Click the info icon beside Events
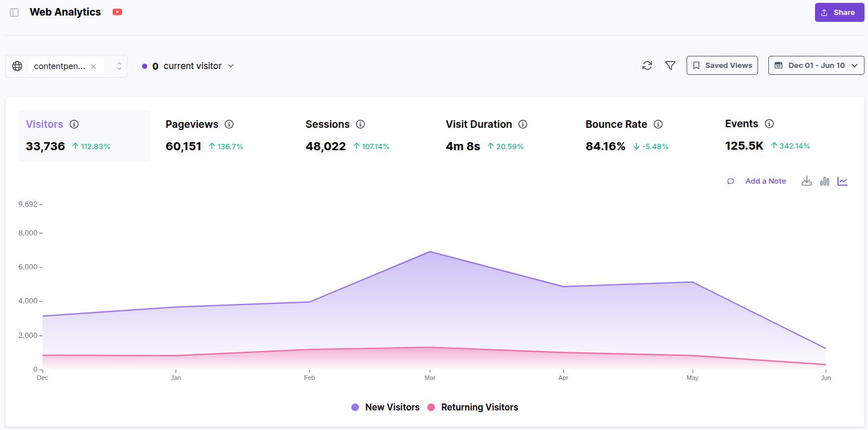Viewport: 868px width, 430px height. [x=769, y=124]
